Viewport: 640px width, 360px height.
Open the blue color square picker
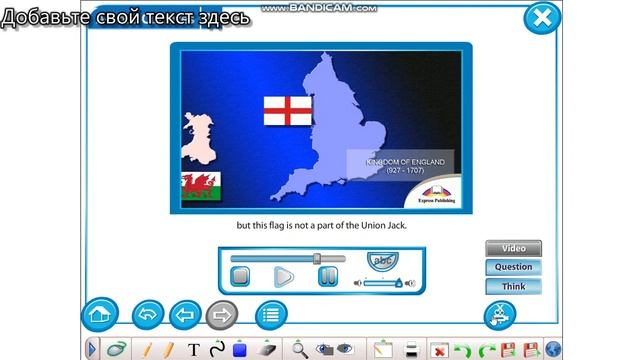pos(240,349)
